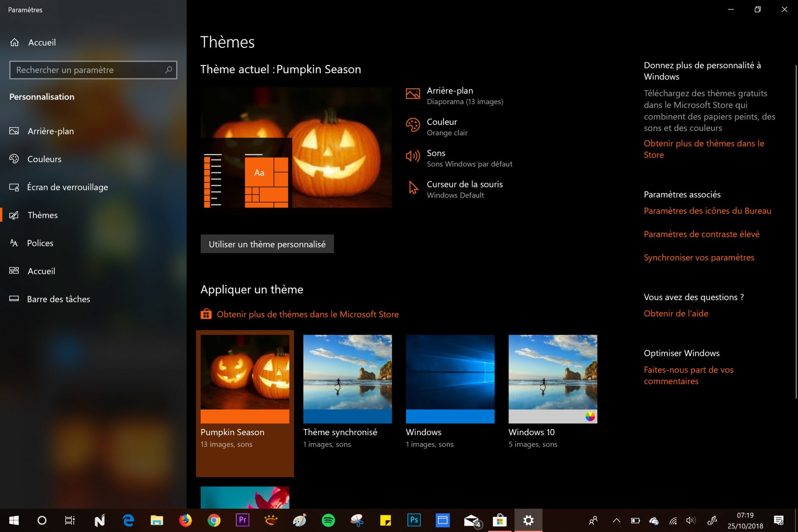Open Obtenir plus de thèmes dans le Store

click(x=704, y=149)
